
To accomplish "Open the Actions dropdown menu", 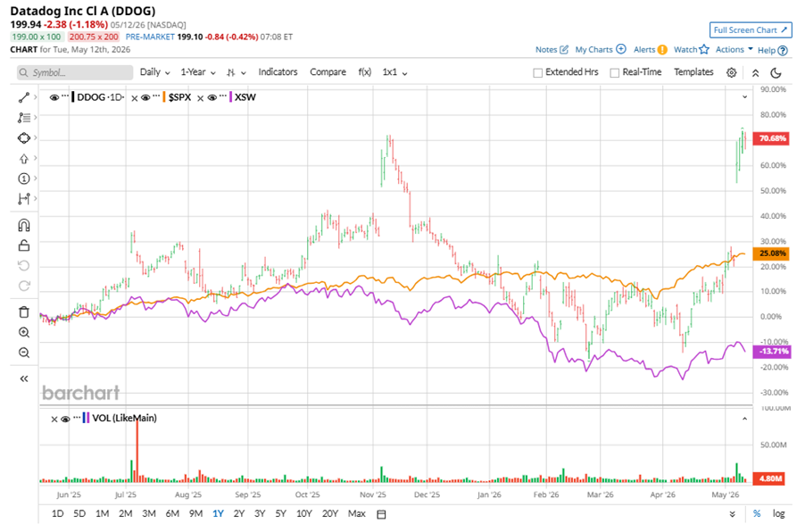I will [734, 50].
